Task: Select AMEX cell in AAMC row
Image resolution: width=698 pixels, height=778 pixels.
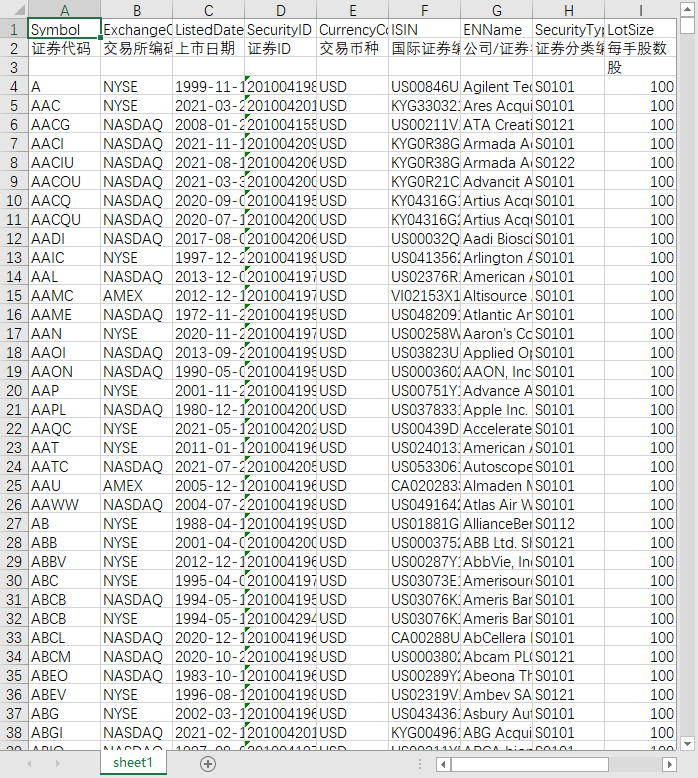Action: point(136,295)
